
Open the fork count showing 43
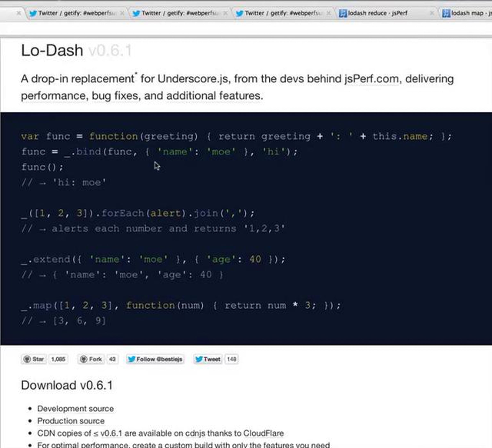(x=112, y=359)
